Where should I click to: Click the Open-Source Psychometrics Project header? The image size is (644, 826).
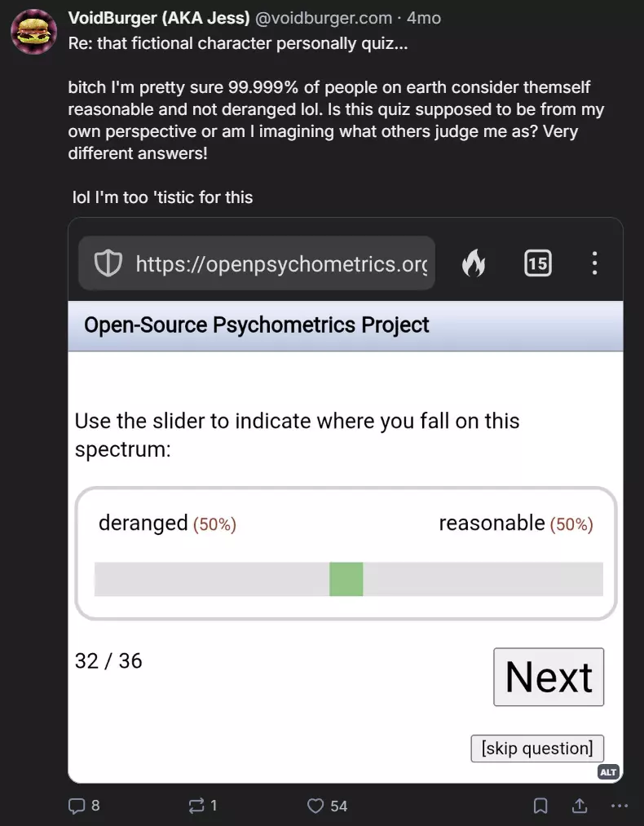pos(257,325)
